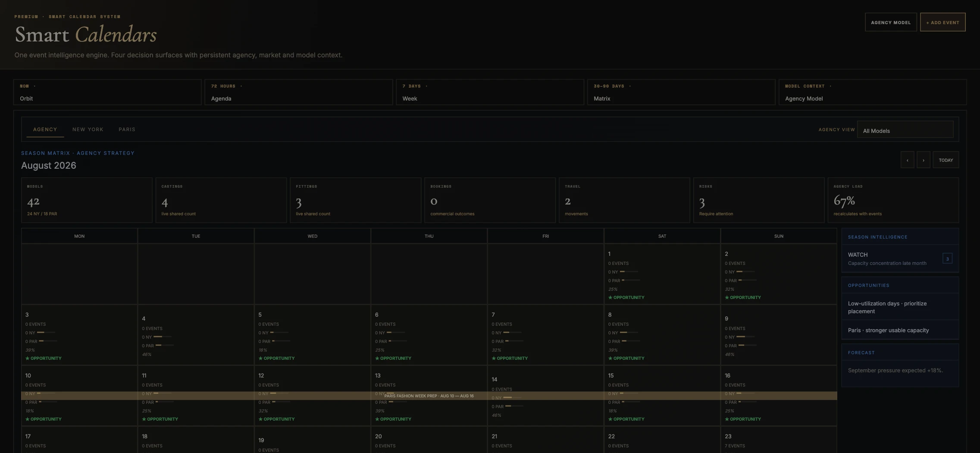
Task: Open the 72 Hours Agenda view
Action: point(299,92)
